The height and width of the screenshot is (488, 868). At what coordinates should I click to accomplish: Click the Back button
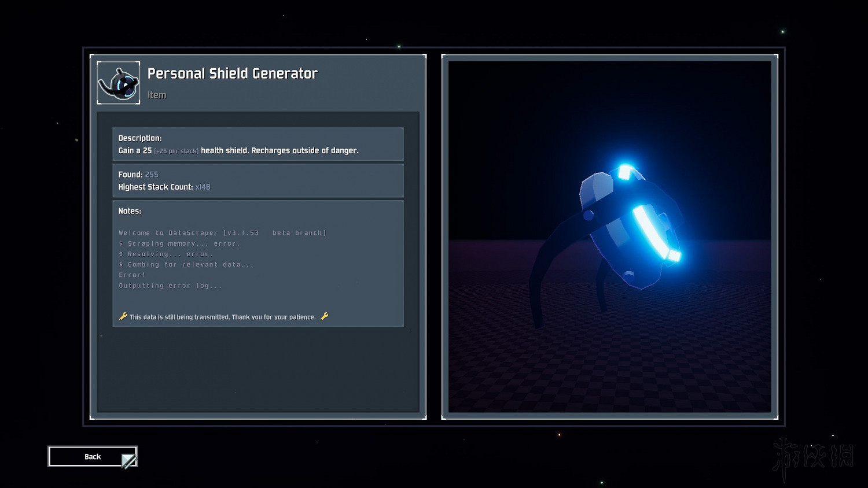[93, 457]
